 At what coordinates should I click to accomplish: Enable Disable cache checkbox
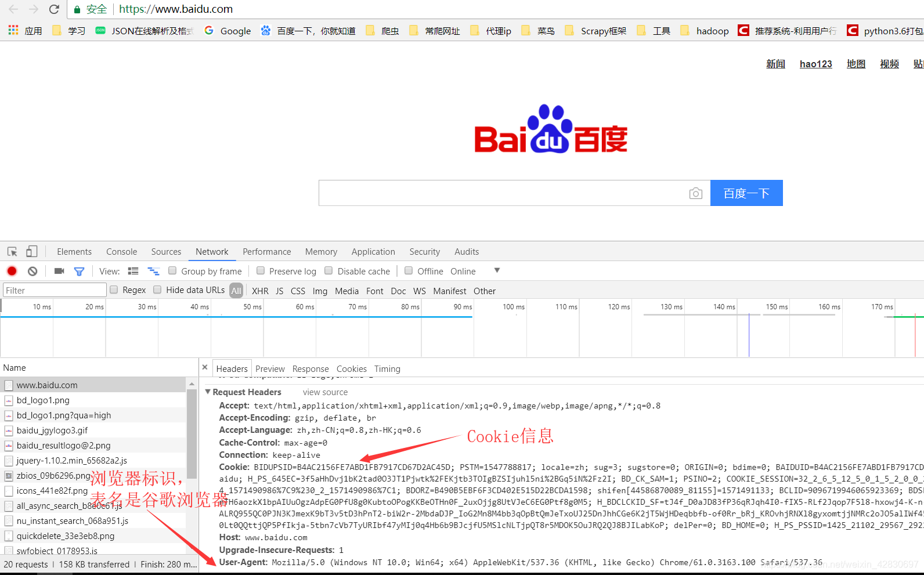tap(329, 270)
